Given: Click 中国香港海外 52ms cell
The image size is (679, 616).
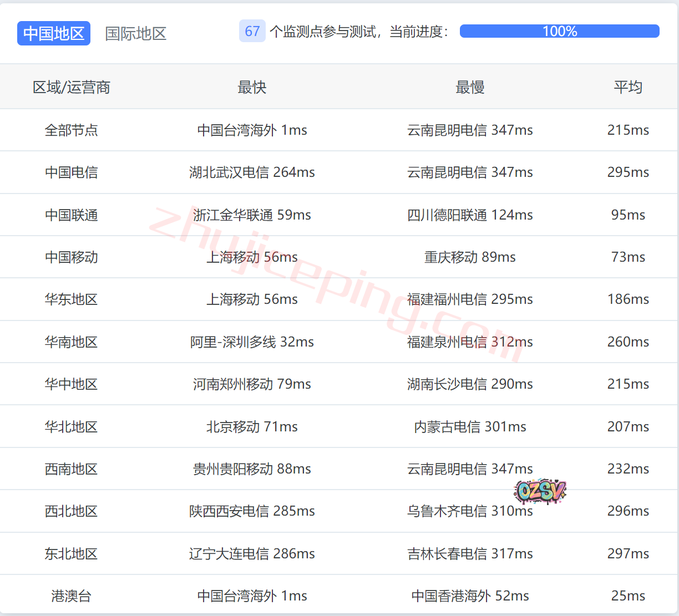Looking at the screenshot, I should point(470,596).
